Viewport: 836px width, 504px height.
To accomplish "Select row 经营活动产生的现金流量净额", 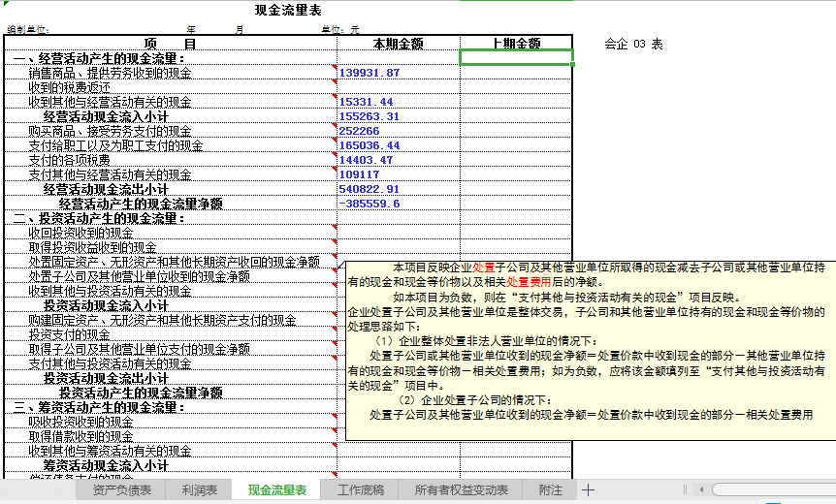I will tap(171, 203).
